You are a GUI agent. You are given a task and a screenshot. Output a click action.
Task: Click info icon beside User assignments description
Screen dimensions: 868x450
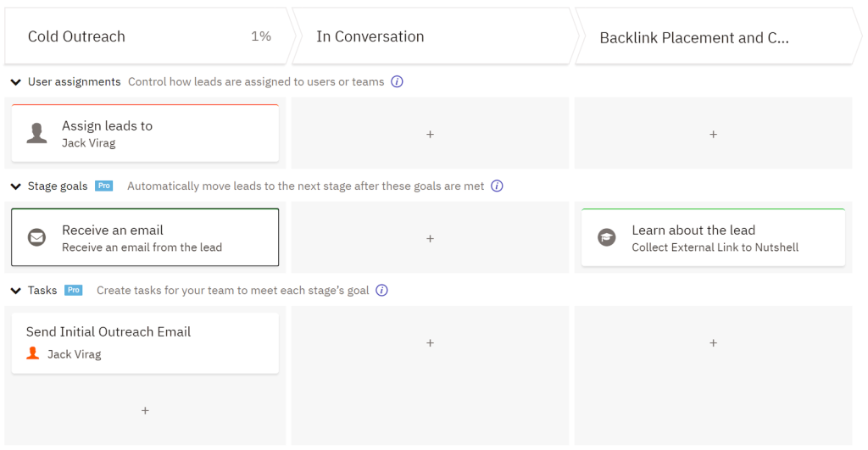(397, 81)
